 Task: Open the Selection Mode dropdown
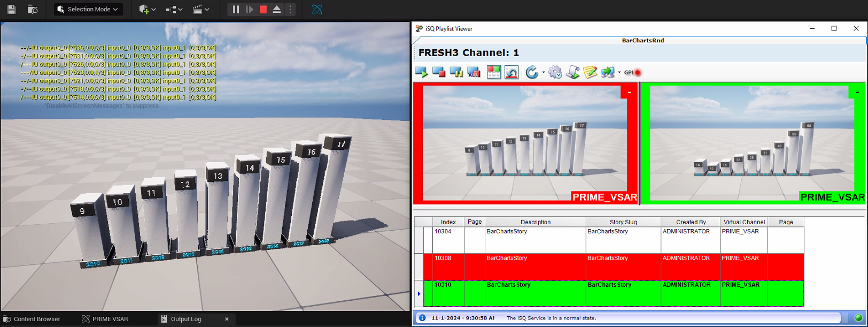pos(88,9)
